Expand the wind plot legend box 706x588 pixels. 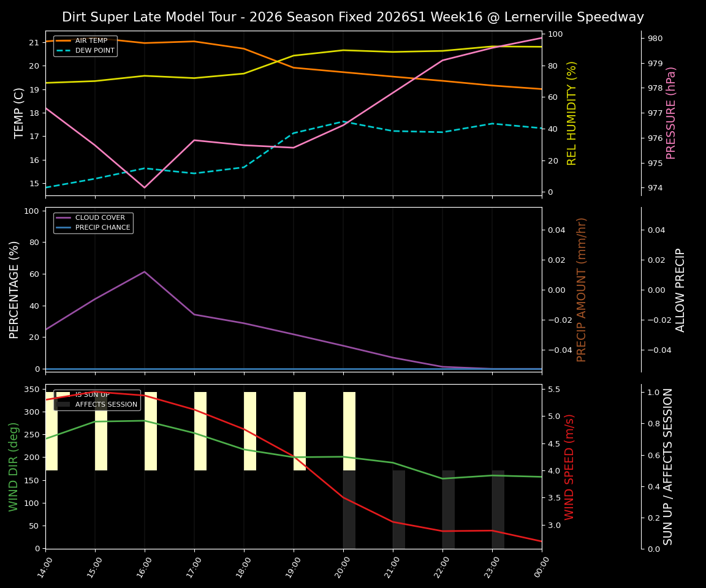click(98, 399)
